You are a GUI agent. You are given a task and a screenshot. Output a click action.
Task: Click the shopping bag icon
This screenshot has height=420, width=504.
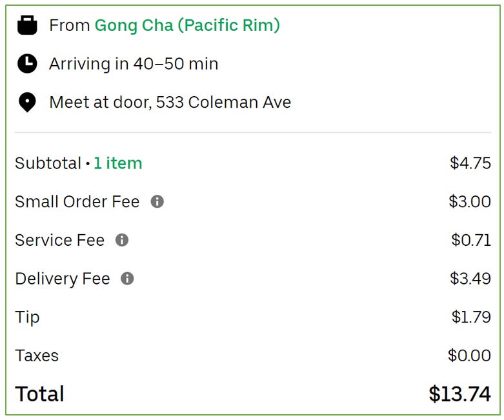(27, 25)
